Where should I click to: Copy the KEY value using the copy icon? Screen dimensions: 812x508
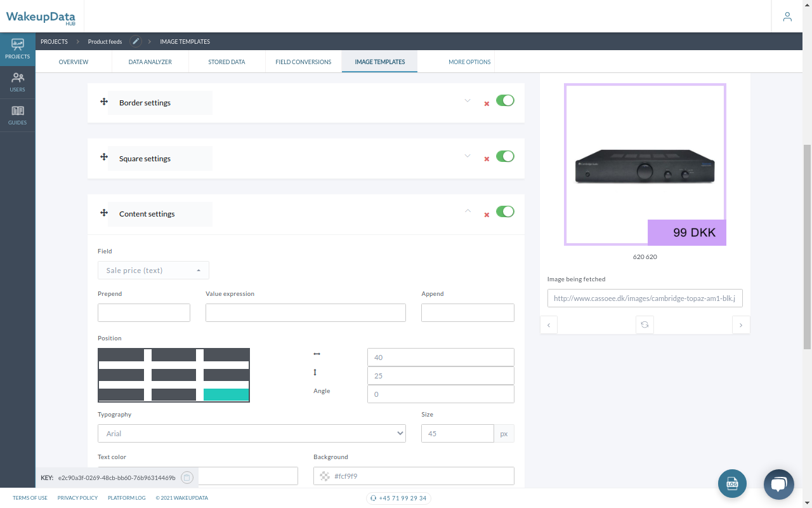[x=187, y=477]
